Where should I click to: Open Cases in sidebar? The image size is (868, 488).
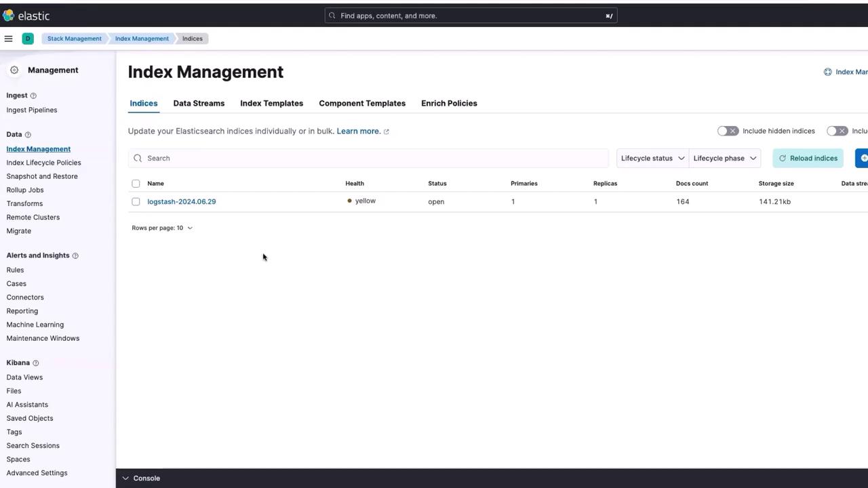[16, 283]
